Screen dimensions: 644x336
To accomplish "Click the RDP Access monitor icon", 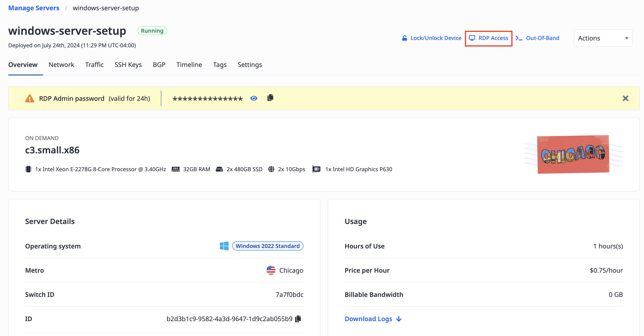I will [x=472, y=38].
